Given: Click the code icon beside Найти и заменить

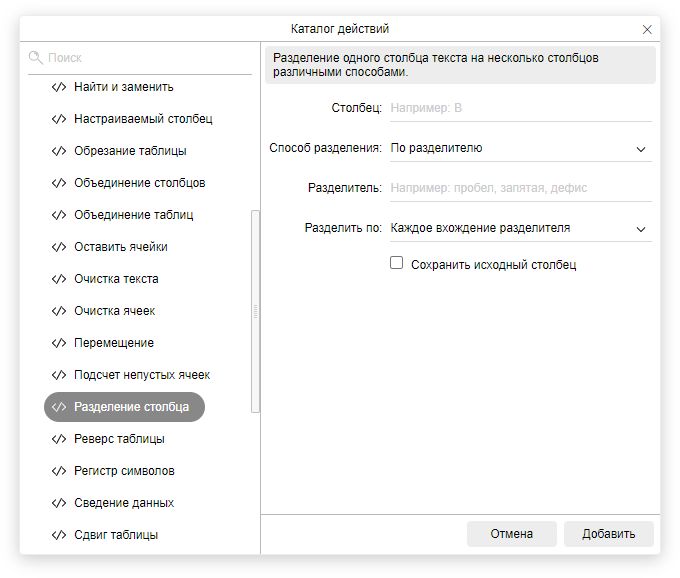Looking at the screenshot, I should coord(59,87).
